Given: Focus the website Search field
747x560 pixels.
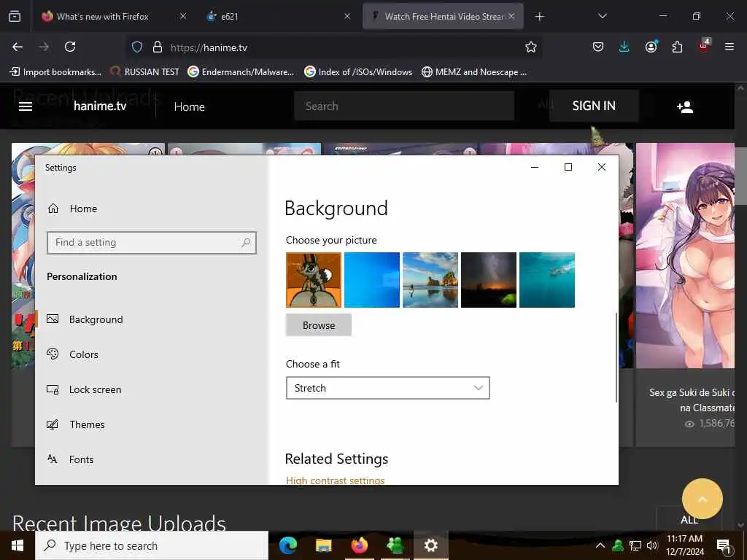Looking at the screenshot, I should (x=404, y=106).
